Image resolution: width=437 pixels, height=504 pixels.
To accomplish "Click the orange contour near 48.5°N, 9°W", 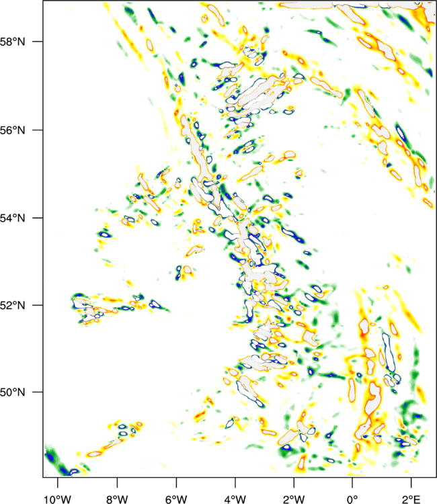I will 94,454.
